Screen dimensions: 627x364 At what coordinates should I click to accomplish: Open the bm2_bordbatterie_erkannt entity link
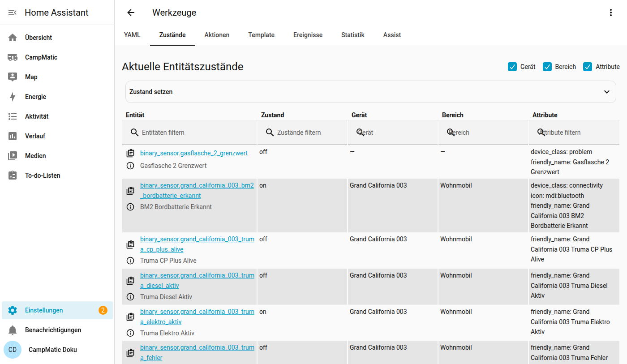click(197, 191)
